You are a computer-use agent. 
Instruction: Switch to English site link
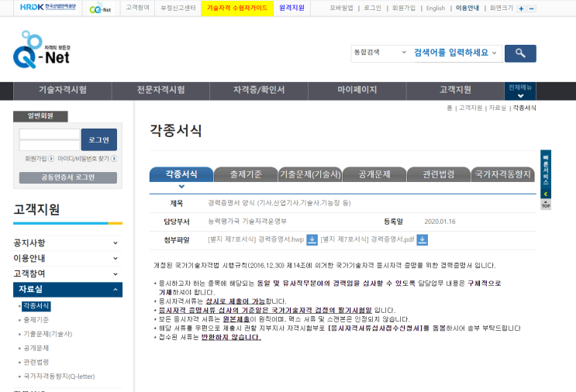click(x=436, y=8)
